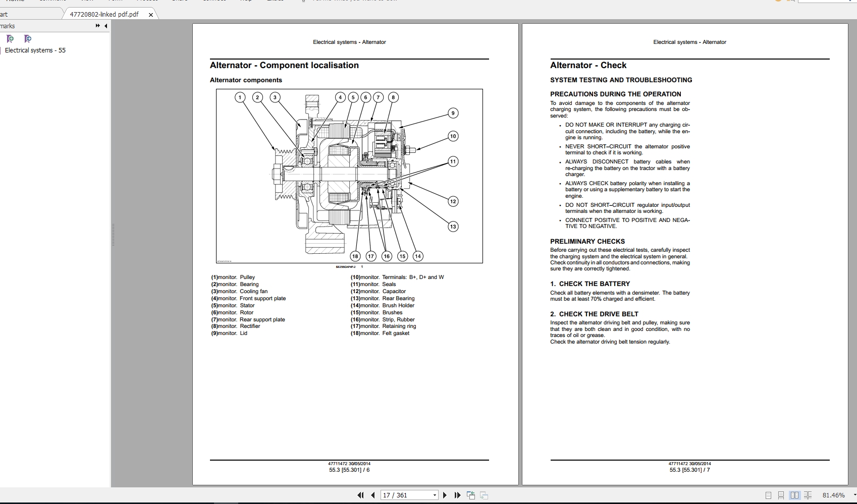Click the go-to-bookmark arrow icon
The image size is (857, 504).
(x=28, y=39)
